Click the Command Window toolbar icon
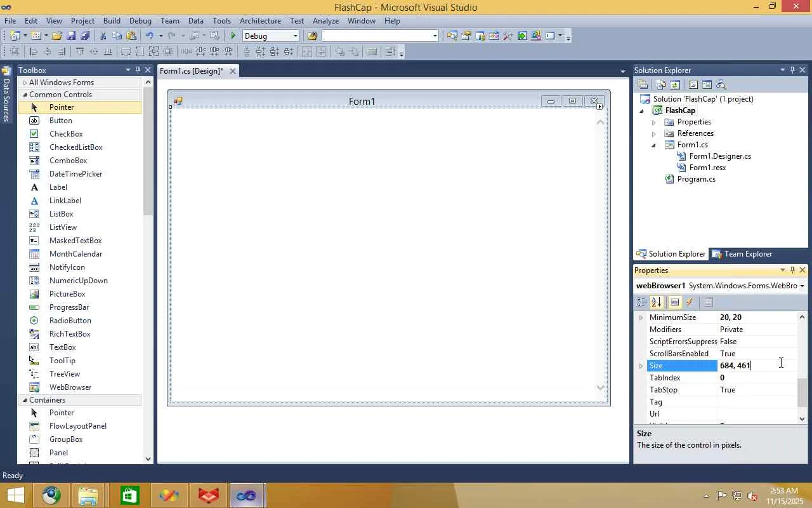This screenshot has height=508, width=812. [x=550, y=36]
